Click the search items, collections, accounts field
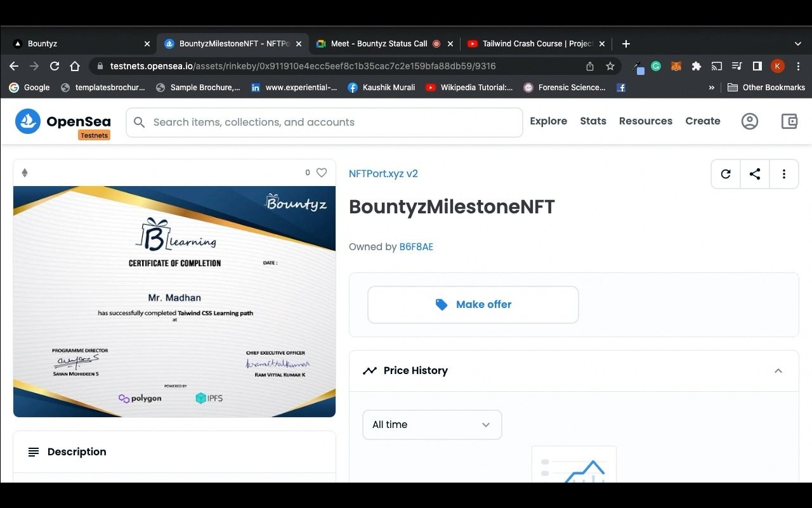This screenshot has width=812, height=508. [x=324, y=122]
